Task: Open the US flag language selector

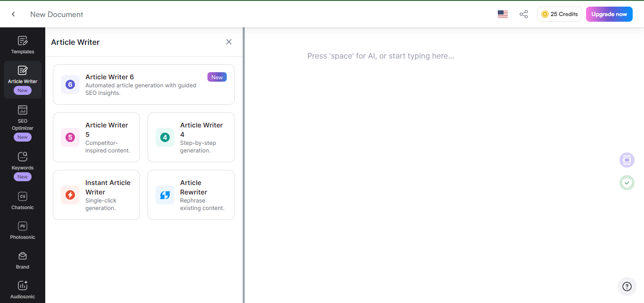Action: click(503, 14)
